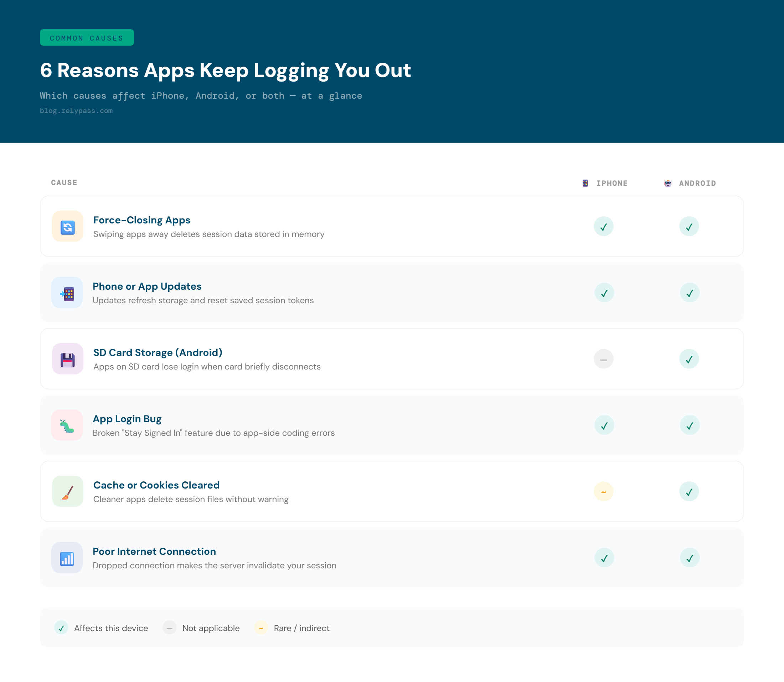Click the Poor Internet Connection bar-chart icon
The image size is (784, 682).
tap(67, 558)
